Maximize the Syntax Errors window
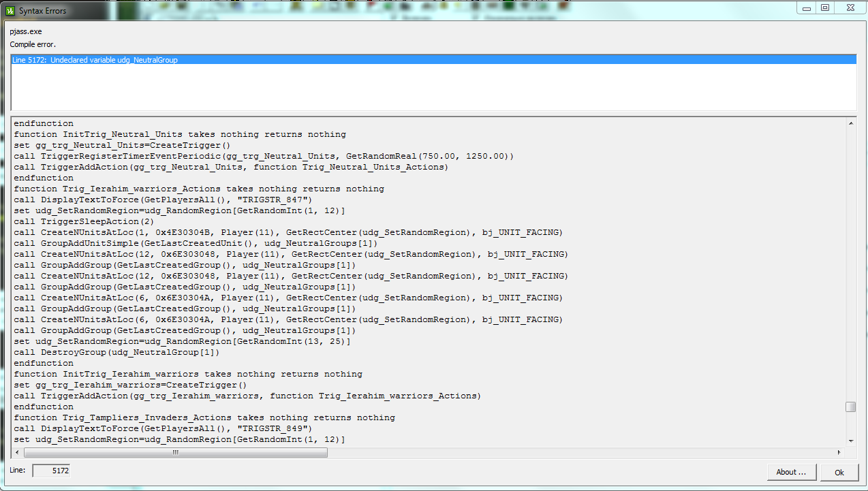The height and width of the screenshot is (491, 868). [x=824, y=7]
